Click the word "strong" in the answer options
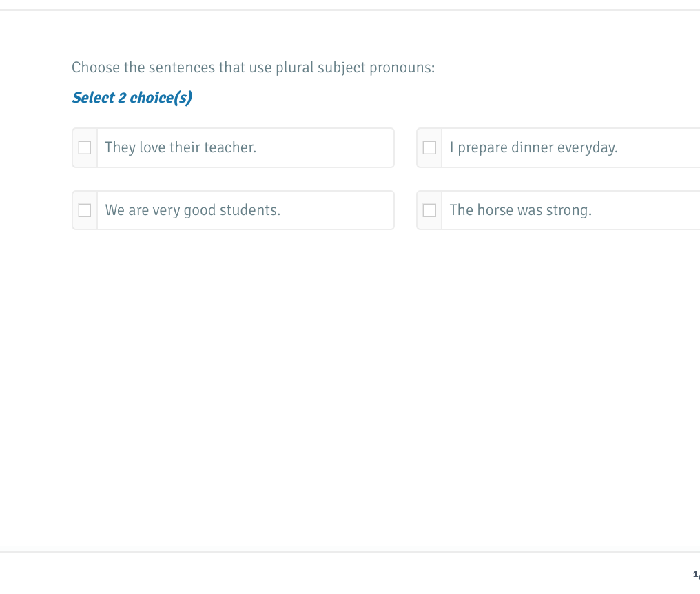The image size is (700, 594). (568, 210)
